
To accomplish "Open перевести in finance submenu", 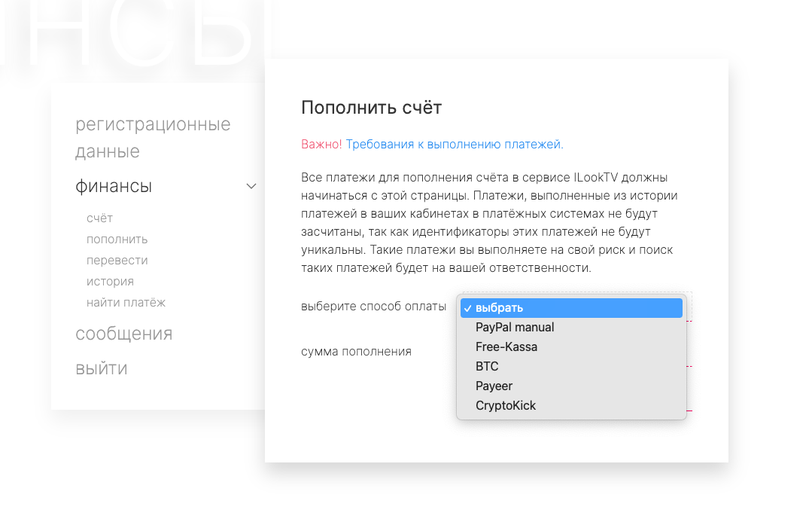I will [117, 261].
